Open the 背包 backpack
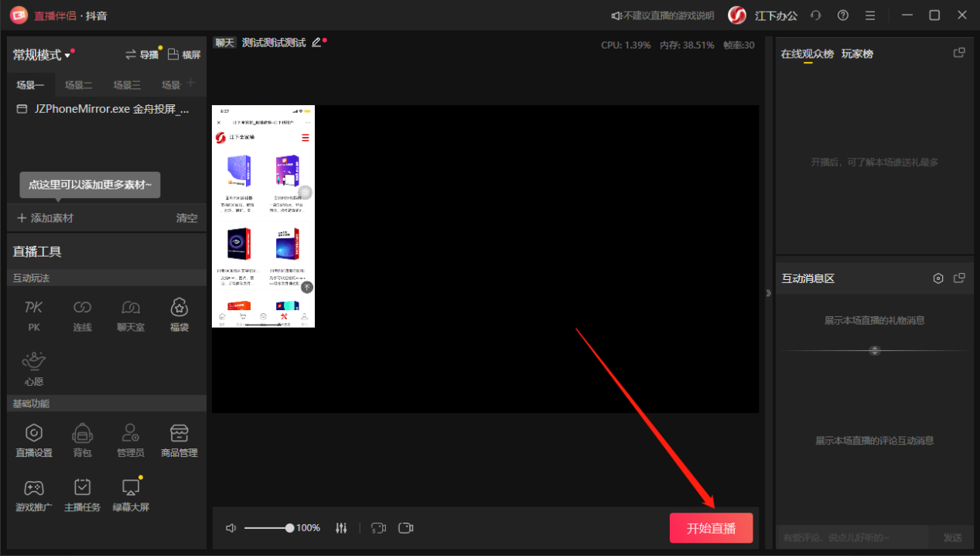Viewport: 980px width, 556px height. [82, 441]
